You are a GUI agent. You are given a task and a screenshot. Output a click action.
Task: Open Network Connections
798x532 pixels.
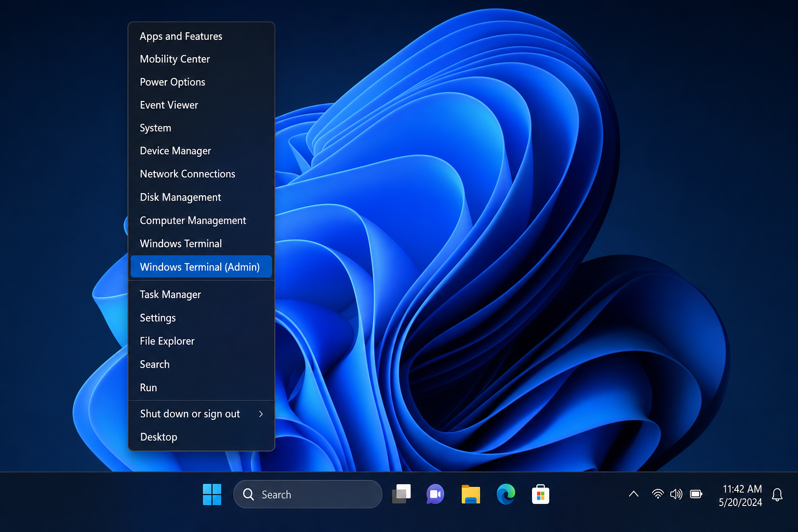[x=201, y=174]
